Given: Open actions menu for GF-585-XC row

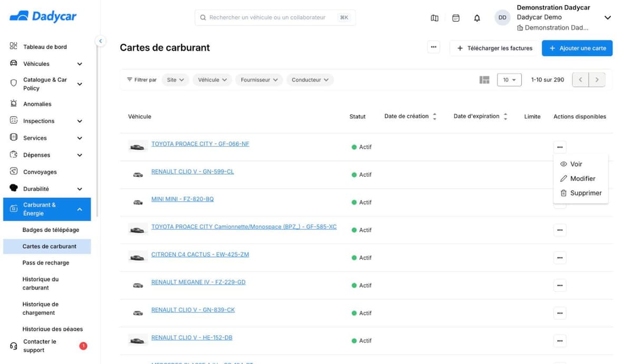Looking at the screenshot, I should 560,230.
